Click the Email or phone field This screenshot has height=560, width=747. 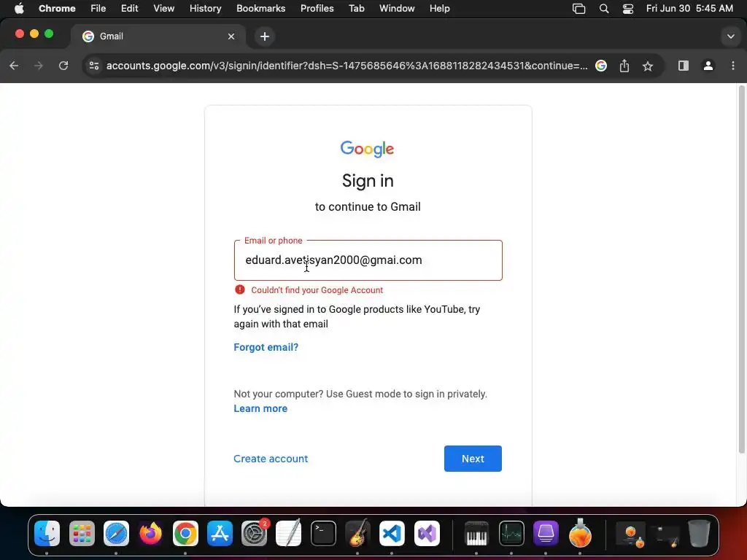[x=368, y=260]
